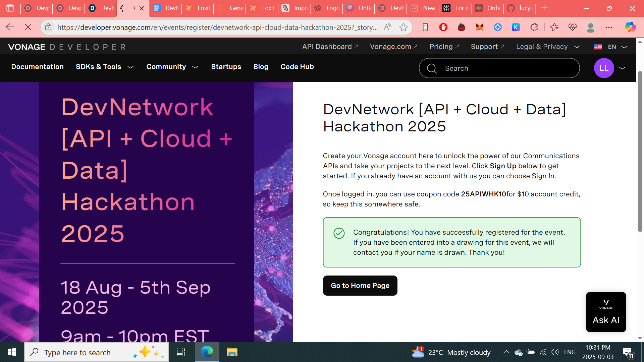
Task: Click the favorites list toolbar icon
Action: click(554, 27)
